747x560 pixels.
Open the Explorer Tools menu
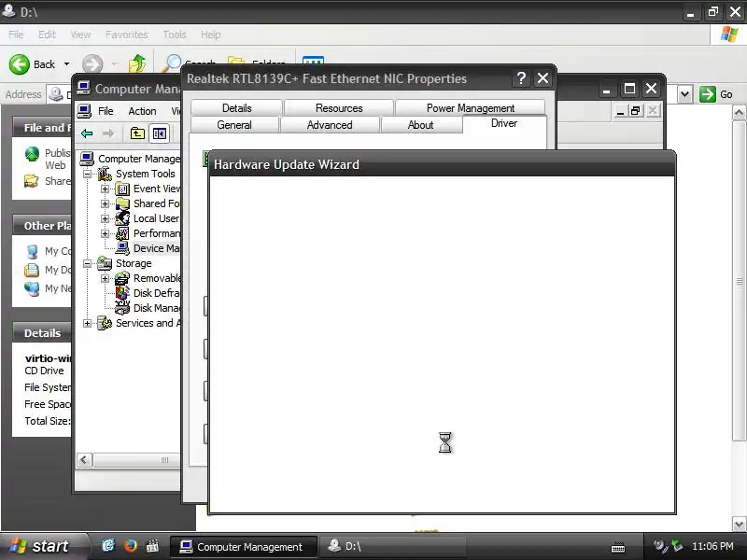click(x=175, y=35)
